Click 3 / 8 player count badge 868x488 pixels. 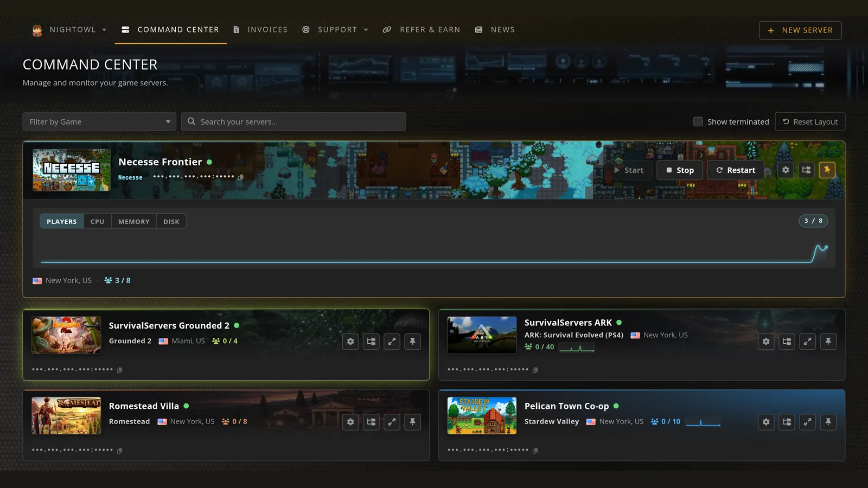813,221
